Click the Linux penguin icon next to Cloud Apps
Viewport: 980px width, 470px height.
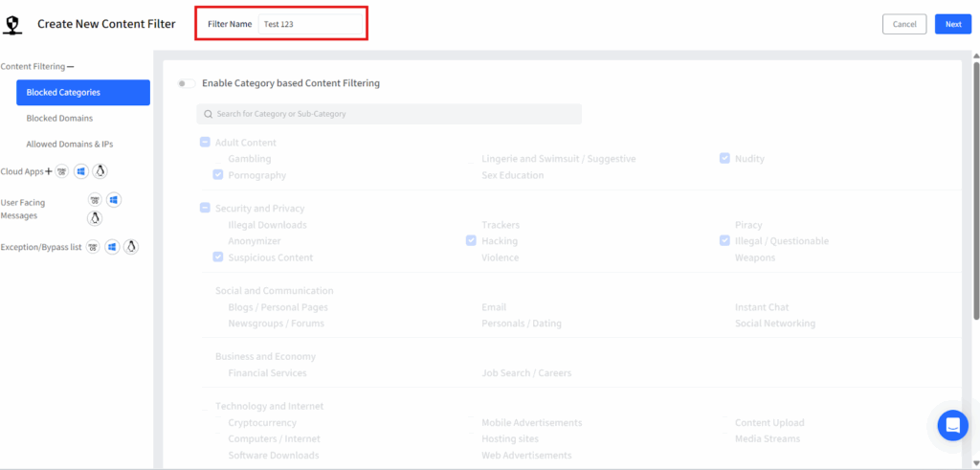[x=100, y=171]
